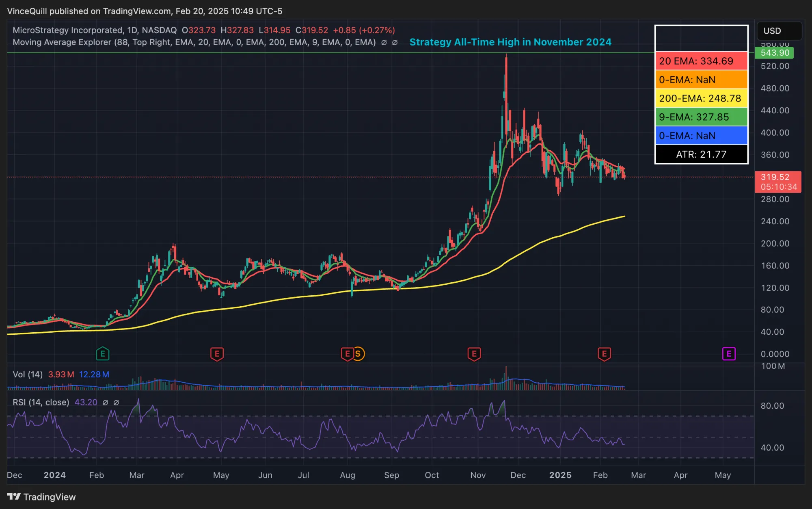Click the red E earnings badge below May

tap(218, 354)
